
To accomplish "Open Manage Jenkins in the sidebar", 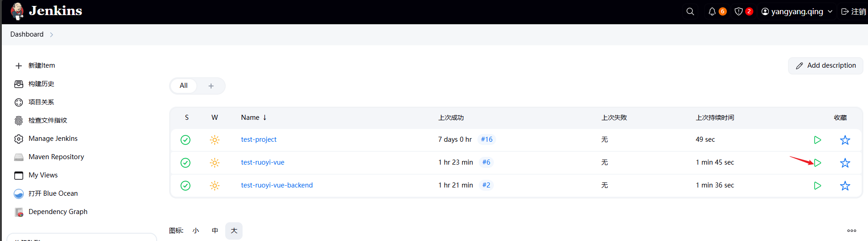I will pos(53,139).
